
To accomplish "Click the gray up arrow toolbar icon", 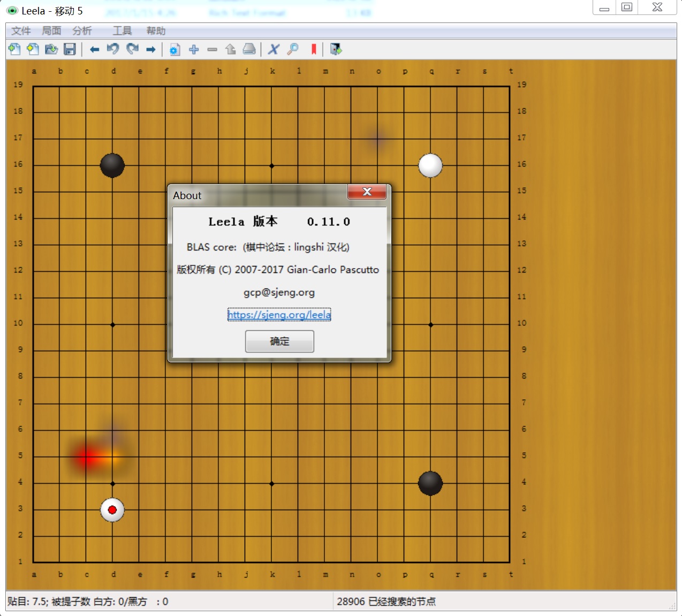I will tap(231, 49).
